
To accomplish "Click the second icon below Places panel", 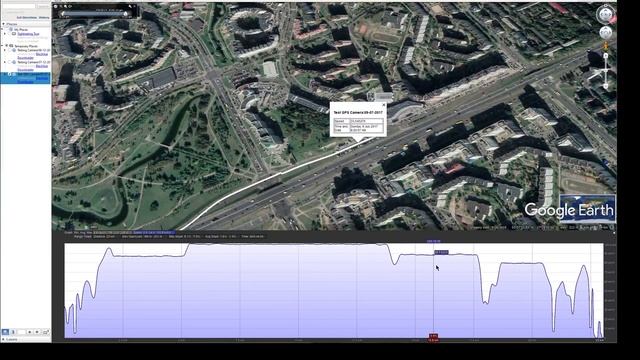I will point(13,332).
